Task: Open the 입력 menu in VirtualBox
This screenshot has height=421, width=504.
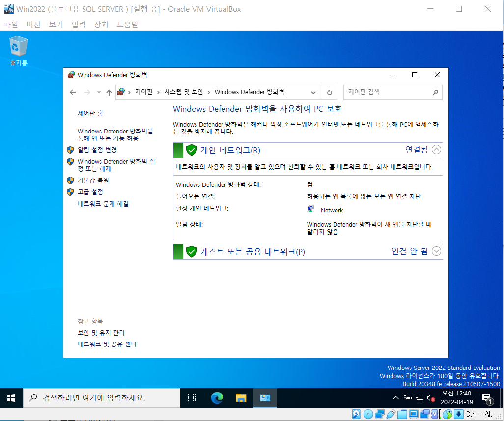Action: [x=79, y=25]
